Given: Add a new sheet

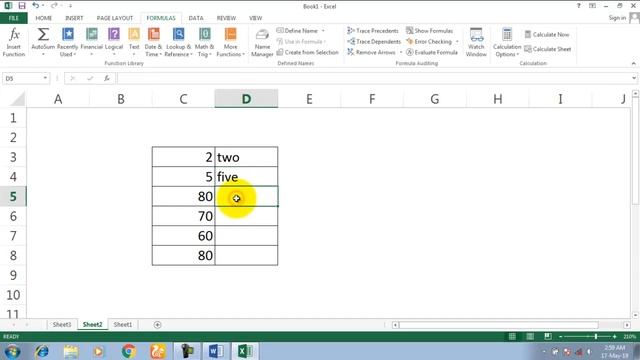Looking at the screenshot, I should (x=158, y=325).
